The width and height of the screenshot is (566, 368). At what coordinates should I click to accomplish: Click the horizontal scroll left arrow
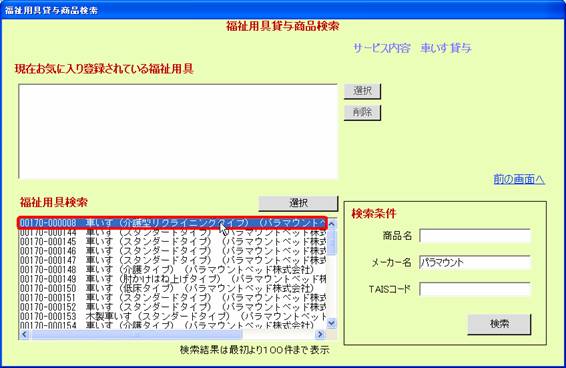pyautogui.click(x=24, y=334)
